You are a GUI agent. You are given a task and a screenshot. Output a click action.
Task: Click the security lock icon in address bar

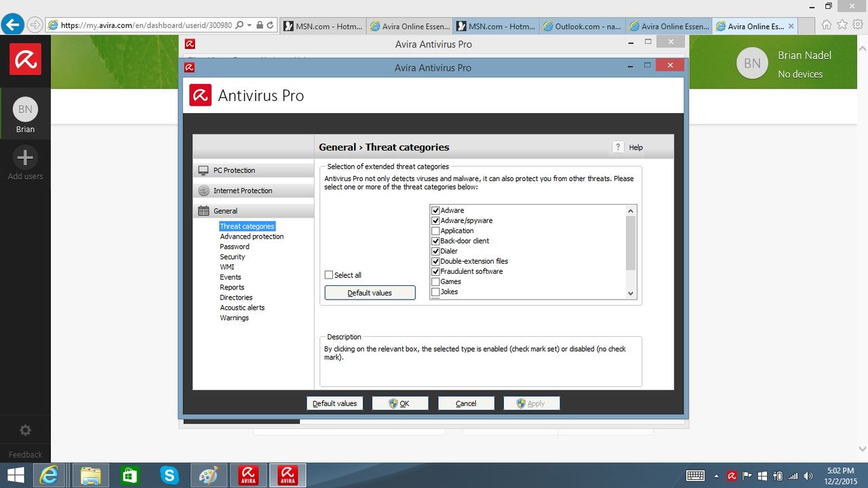[x=260, y=25]
